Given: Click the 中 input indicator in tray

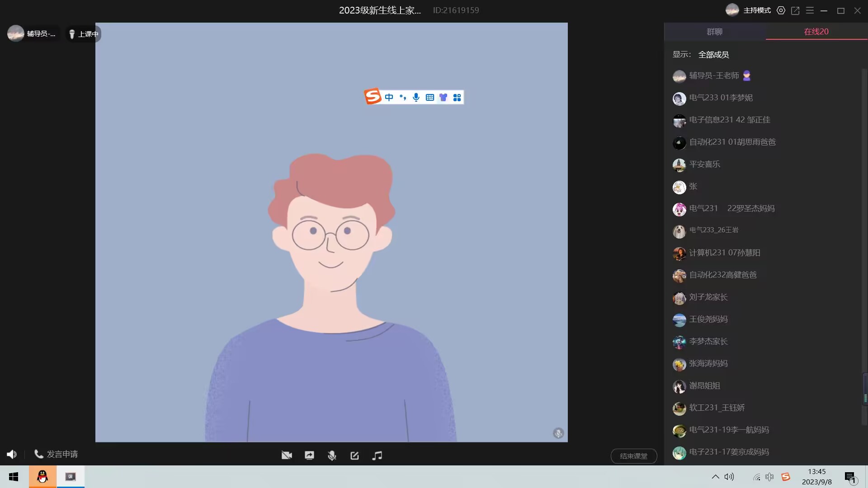Looking at the screenshot, I should [769, 477].
